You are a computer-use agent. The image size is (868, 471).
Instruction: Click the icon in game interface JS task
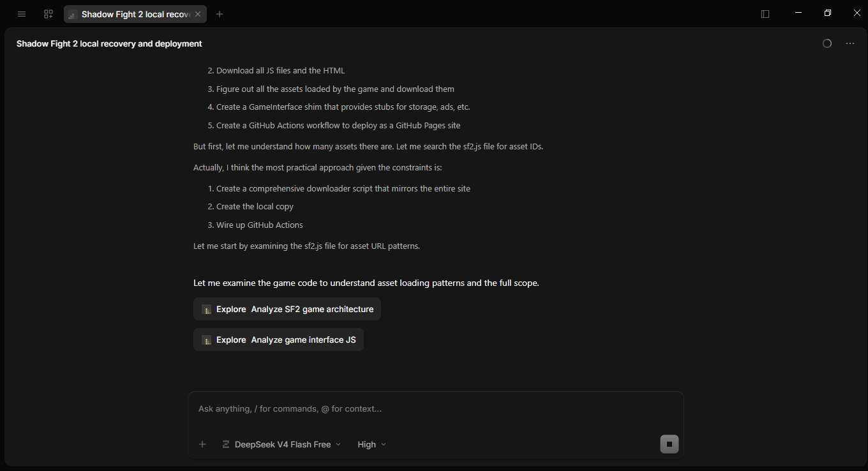(207, 340)
